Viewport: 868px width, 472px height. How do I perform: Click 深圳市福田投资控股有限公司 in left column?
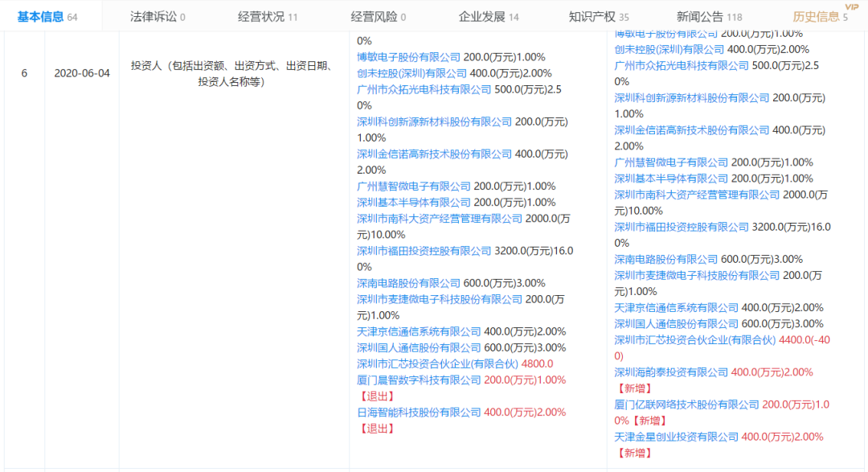click(424, 250)
